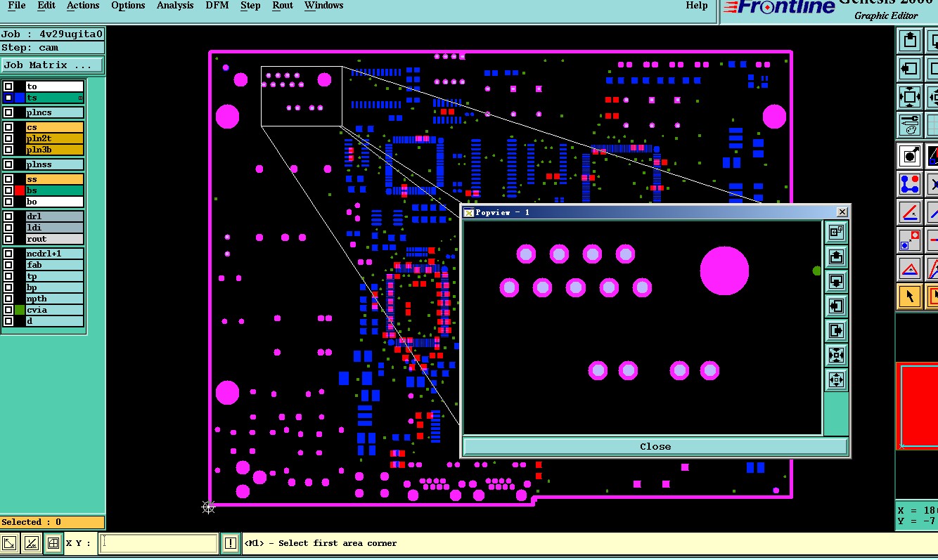Click the pan up icon in the main toolbar
Viewport: 938px width, 560px height.
pos(910,40)
